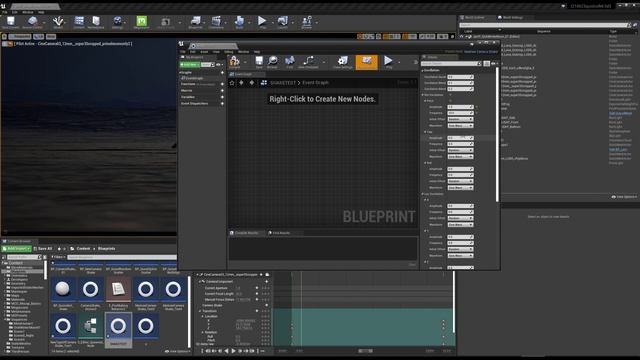Click Browse in the Blueprint editor toolbar
The width and height of the screenshot is (640, 360).
272,62
